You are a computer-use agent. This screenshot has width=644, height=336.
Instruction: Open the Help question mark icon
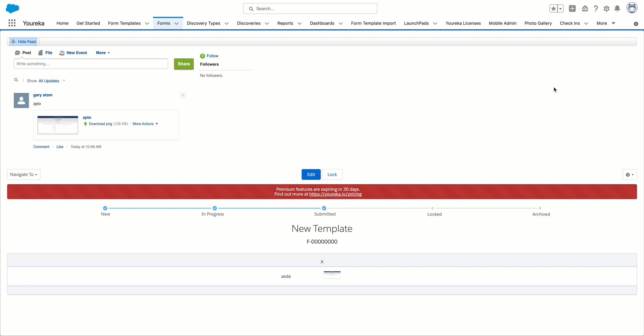(x=596, y=9)
